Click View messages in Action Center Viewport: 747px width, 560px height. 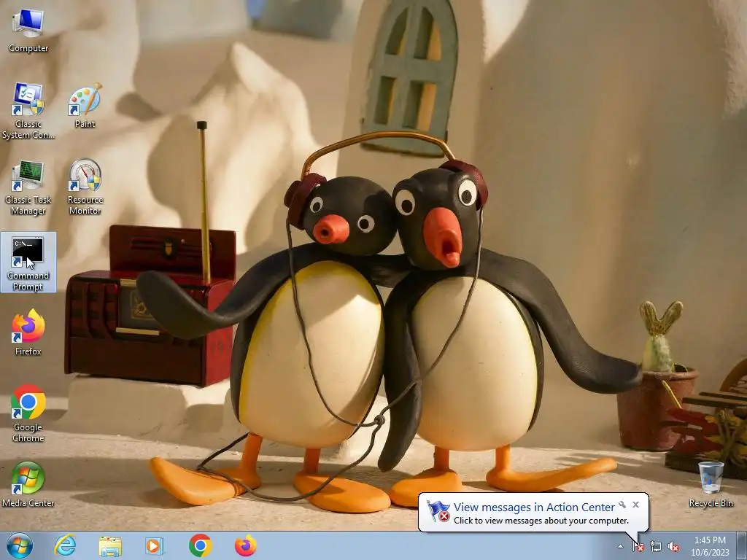point(534,507)
